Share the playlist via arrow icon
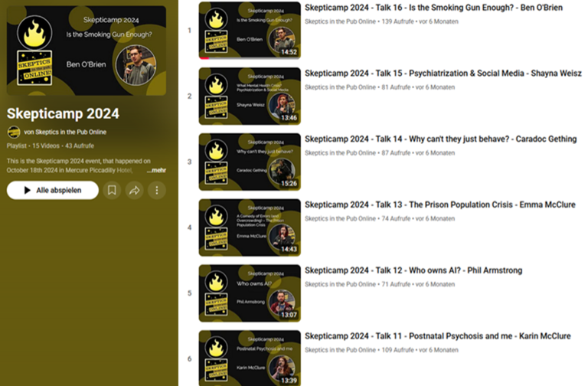This screenshot has height=386, width=588. point(134,190)
